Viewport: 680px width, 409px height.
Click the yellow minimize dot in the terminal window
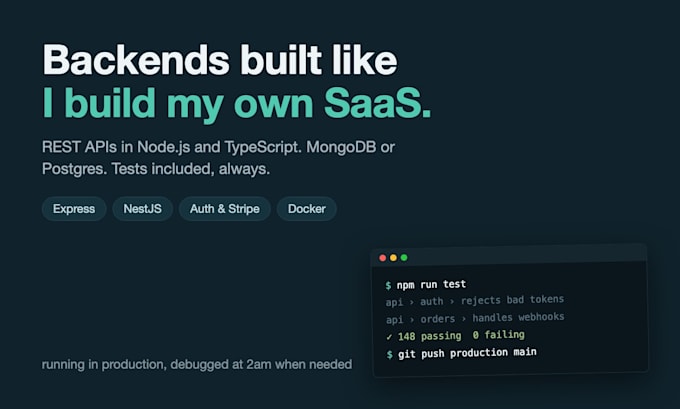393,258
